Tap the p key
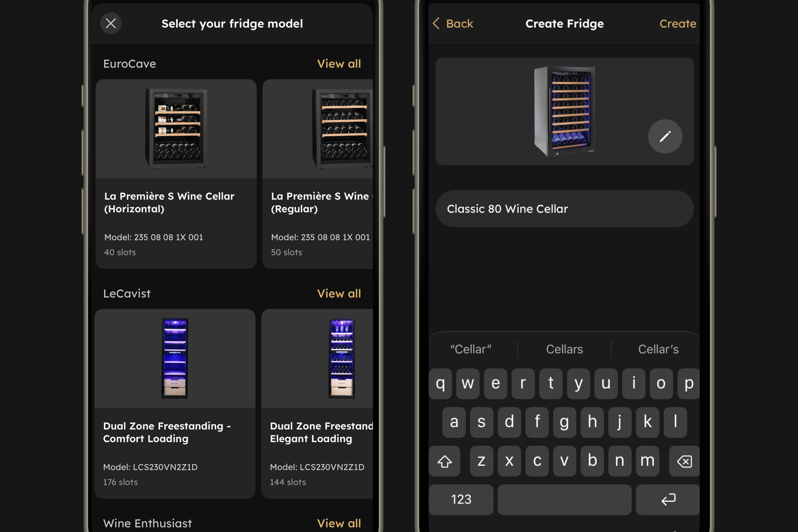Image resolution: width=798 pixels, height=532 pixels. click(x=688, y=384)
